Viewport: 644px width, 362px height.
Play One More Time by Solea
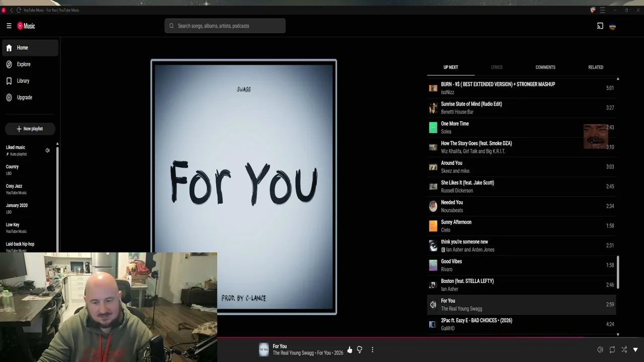coord(521,127)
